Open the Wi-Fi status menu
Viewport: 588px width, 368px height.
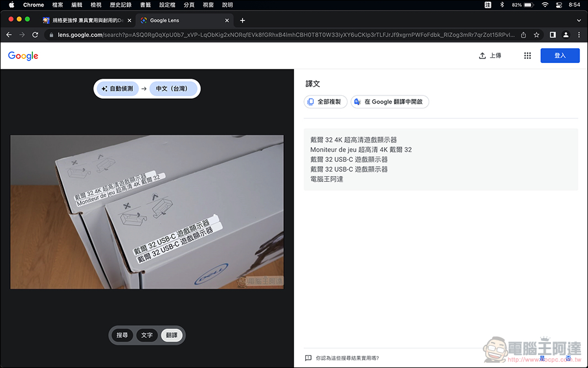click(545, 5)
